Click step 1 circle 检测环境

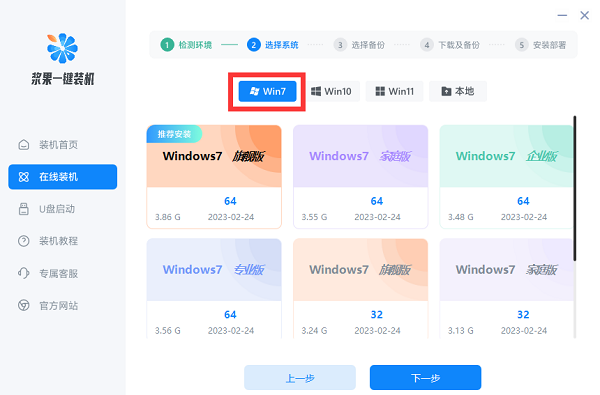[167, 45]
